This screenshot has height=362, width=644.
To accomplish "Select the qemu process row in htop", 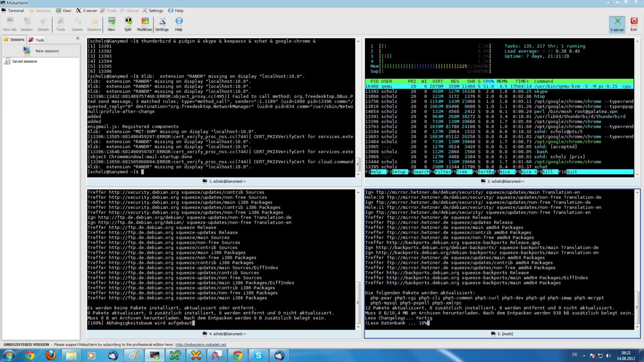I will pyautogui.click(x=499, y=86).
